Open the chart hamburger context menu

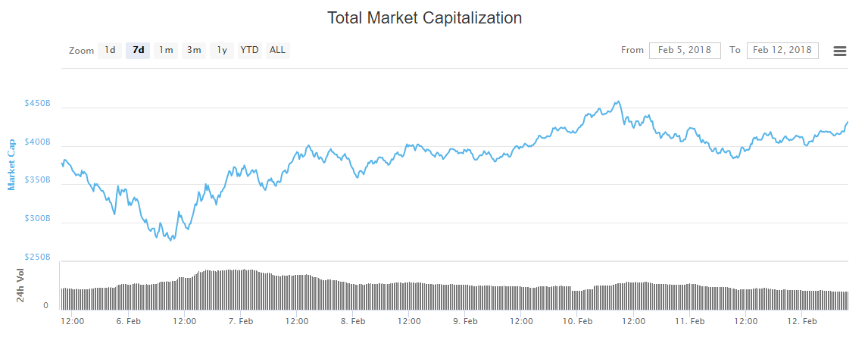pyautogui.click(x=839, y=51)
